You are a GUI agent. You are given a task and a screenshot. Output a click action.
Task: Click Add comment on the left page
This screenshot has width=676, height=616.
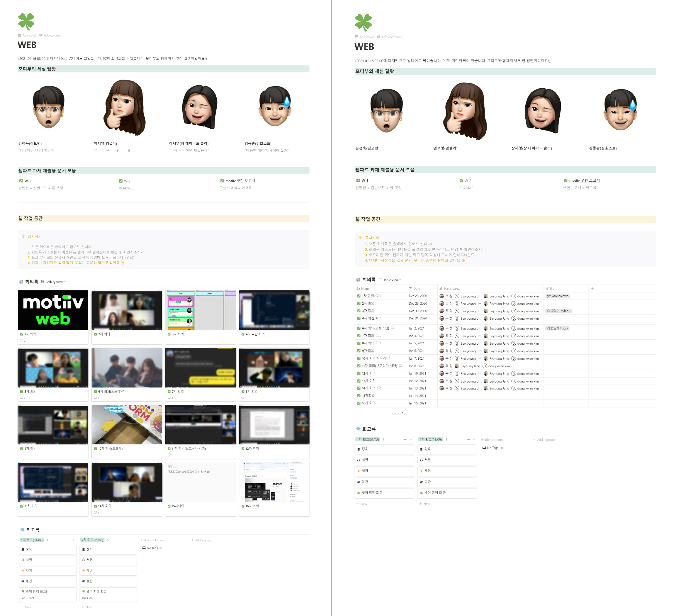(x=51, y=35)
